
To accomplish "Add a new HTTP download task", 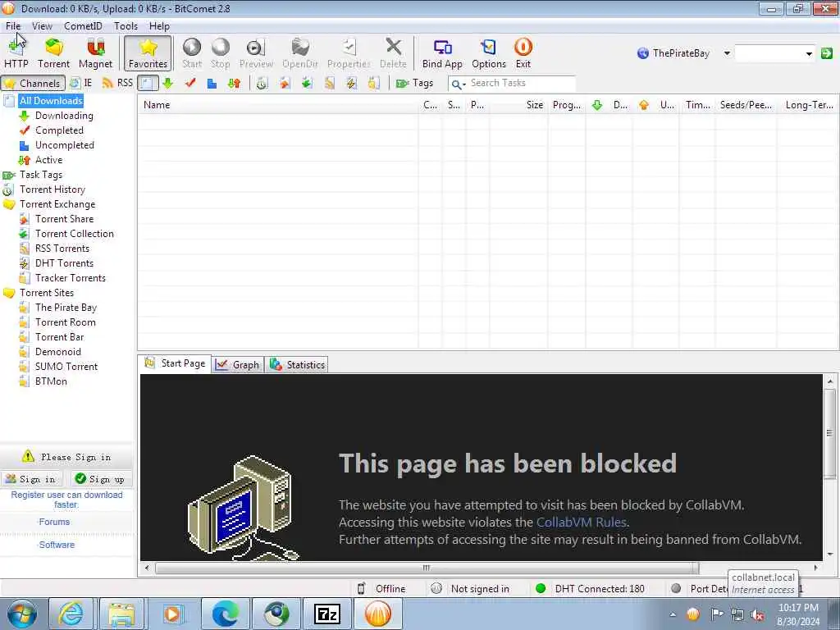I will point(16,53).
